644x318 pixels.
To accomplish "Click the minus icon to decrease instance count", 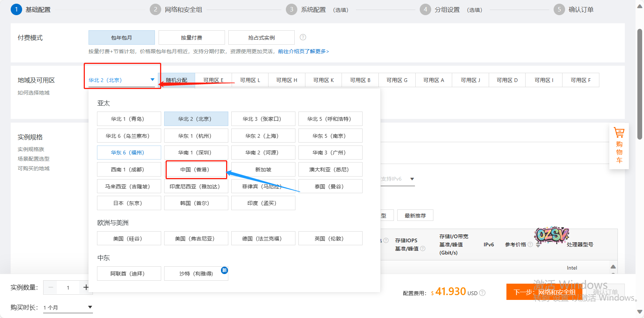I will 51,287.
